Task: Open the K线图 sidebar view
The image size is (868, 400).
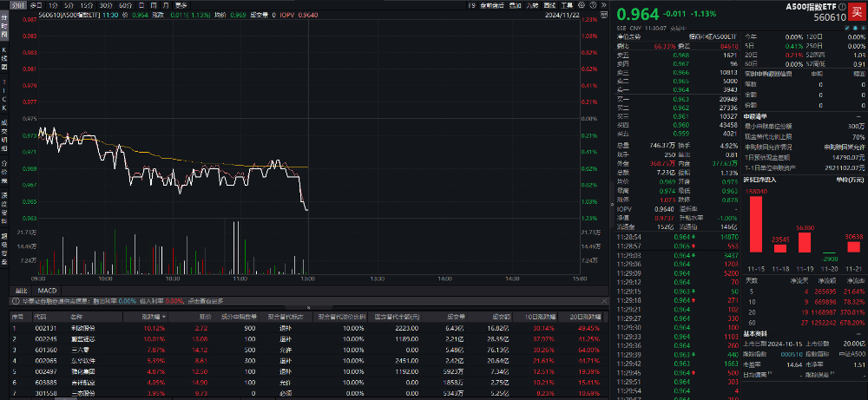Action: (3, 62)
